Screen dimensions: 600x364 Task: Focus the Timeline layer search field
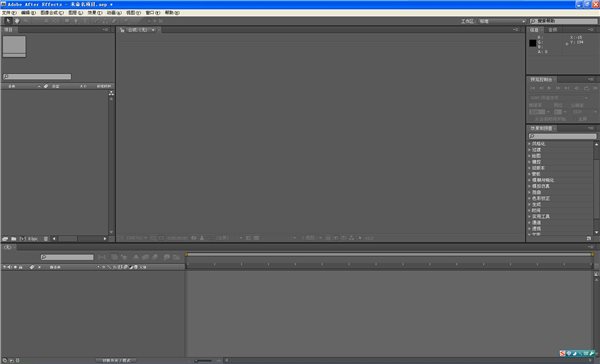coord(67,257)
